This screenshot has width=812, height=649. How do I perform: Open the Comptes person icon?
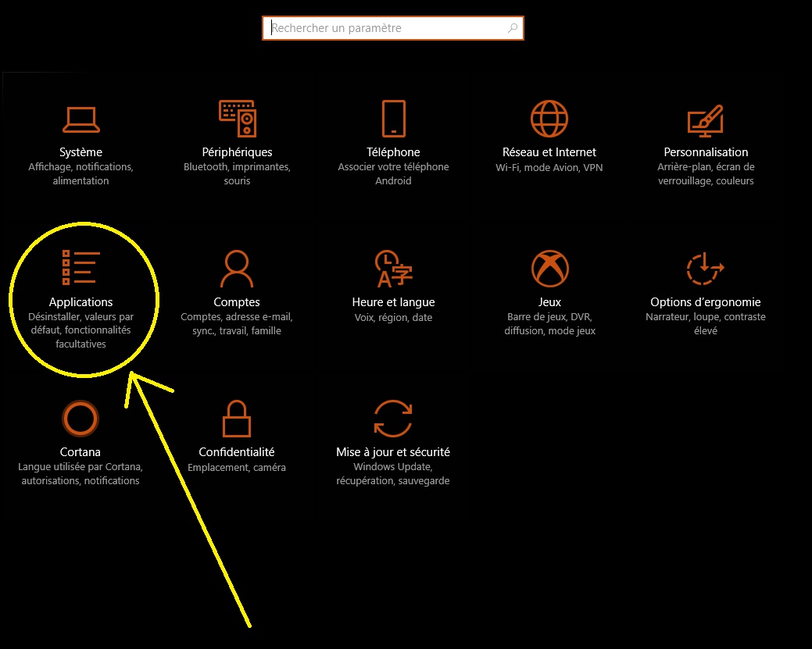[x=237, y=269]
